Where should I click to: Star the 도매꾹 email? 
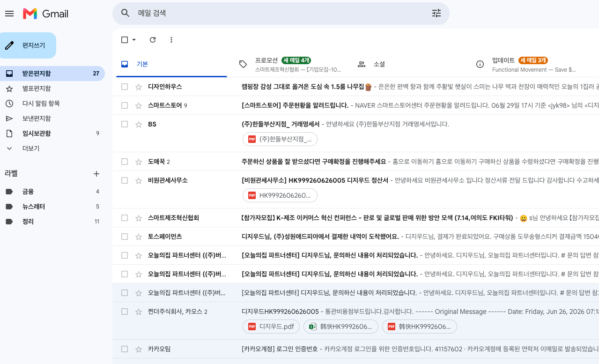click(x=139, y=162)
